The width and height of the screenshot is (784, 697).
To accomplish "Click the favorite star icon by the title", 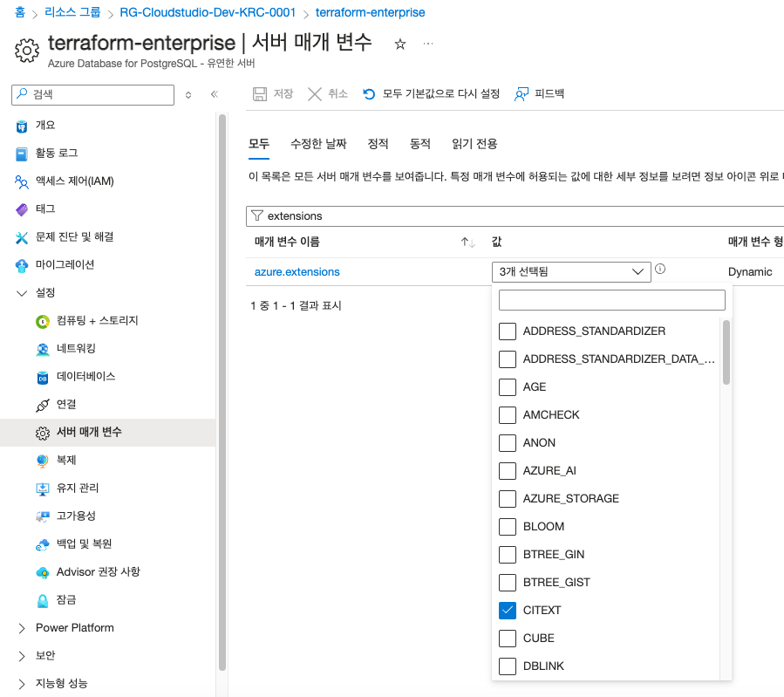I will click(400, 44).
